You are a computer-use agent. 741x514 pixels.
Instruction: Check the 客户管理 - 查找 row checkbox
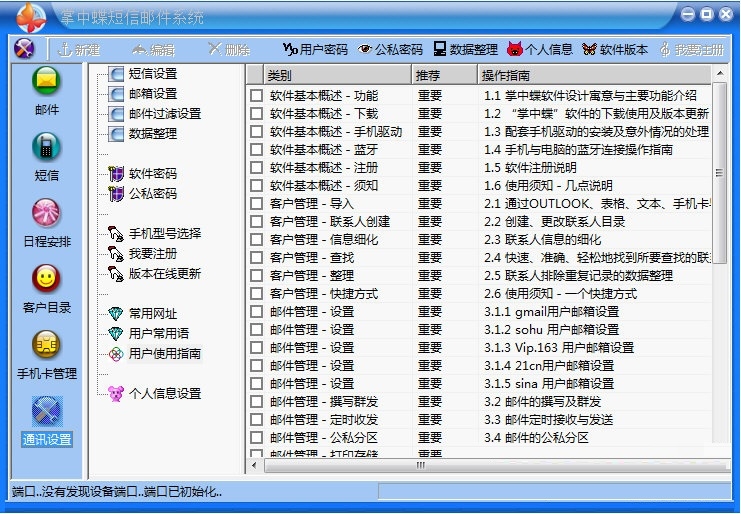click(256, 257)
